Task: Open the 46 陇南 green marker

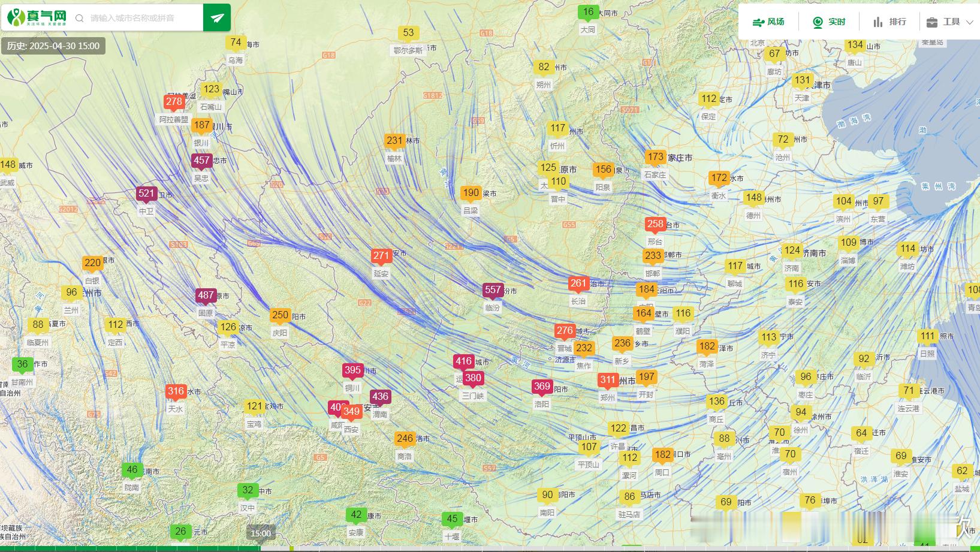Action: [132, 470]
